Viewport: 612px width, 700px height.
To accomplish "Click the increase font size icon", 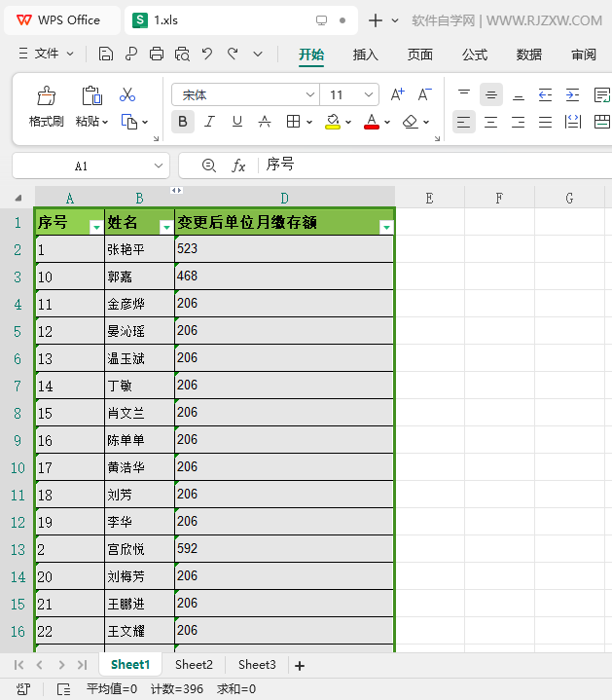I will point(397,94).
